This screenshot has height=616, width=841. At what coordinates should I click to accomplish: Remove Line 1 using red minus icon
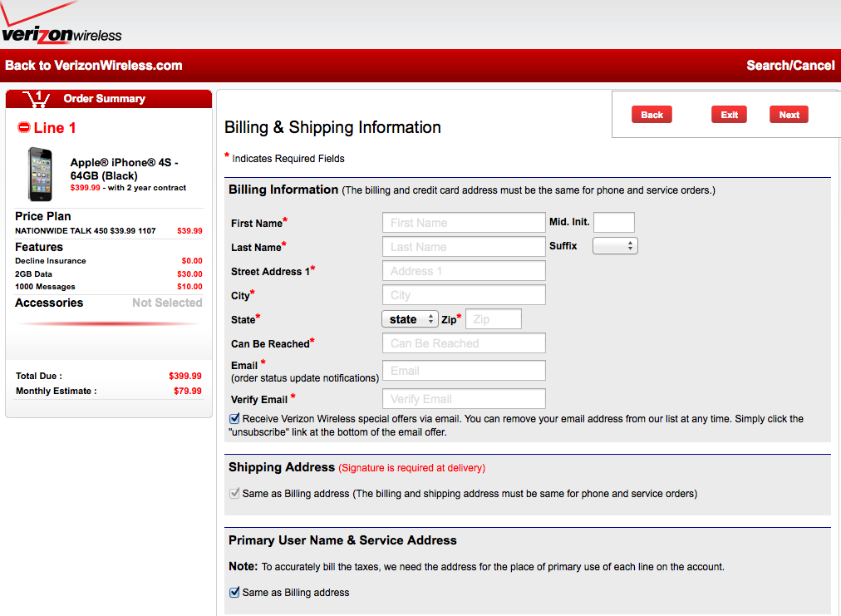point(24,127)
